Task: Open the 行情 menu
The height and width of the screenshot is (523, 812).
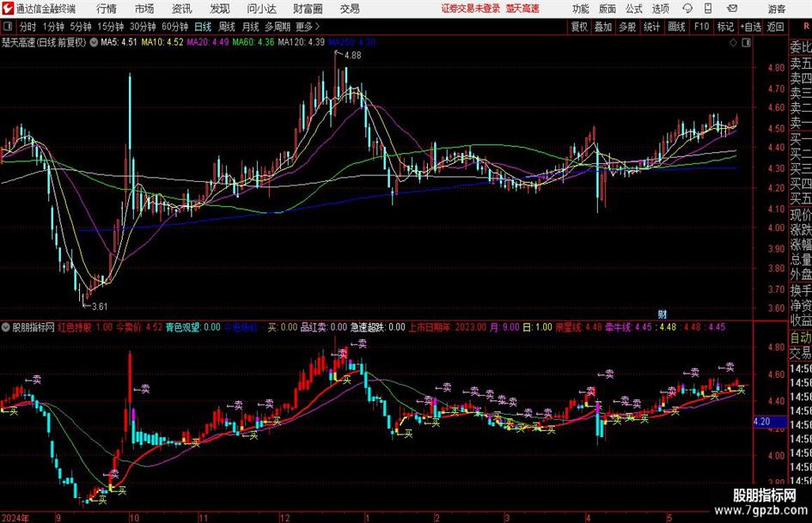Action: 107,9
